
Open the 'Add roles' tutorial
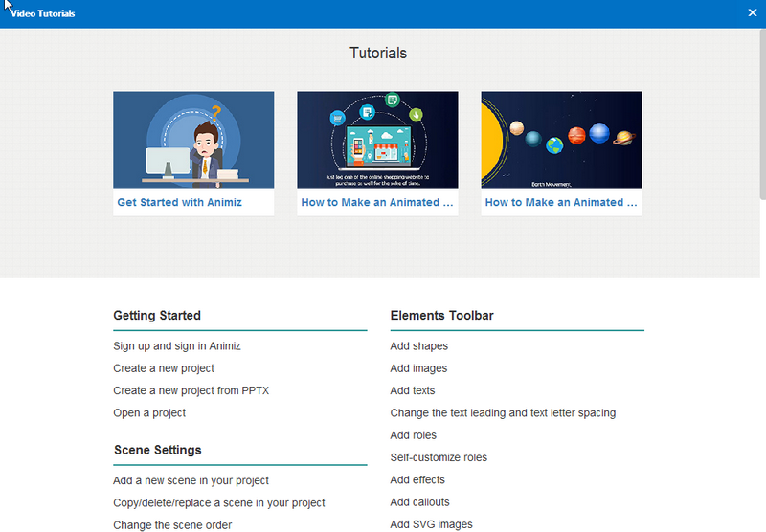coord(414,435)
